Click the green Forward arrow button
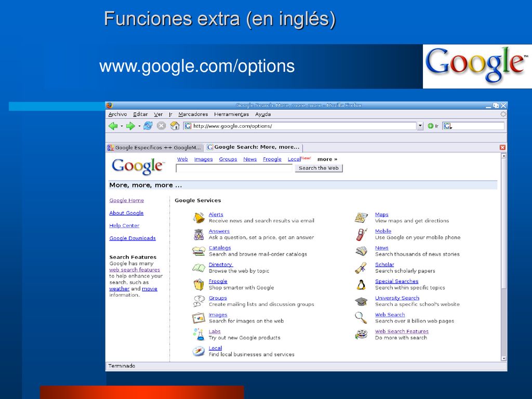532x399 pixels. pos(130,126)
